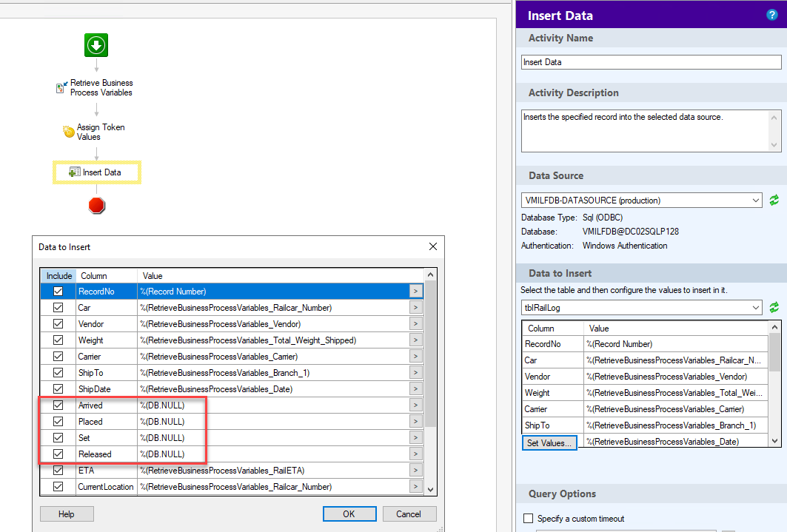The image size is (787, 532).
Task: Click the Include column header
Action: pyautogui.click(x=59, y=276)
